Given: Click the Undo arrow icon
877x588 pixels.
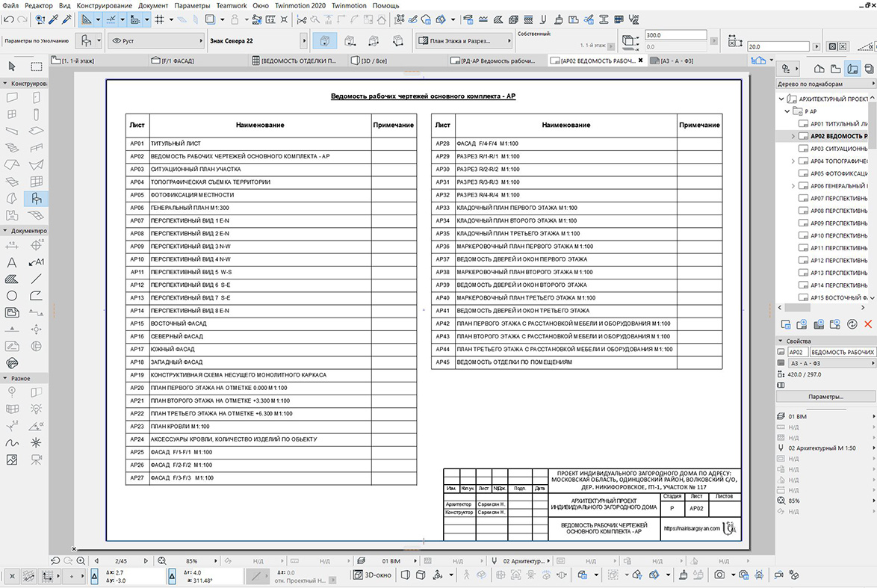Looking at the screenshot, I should coord(8,19).
